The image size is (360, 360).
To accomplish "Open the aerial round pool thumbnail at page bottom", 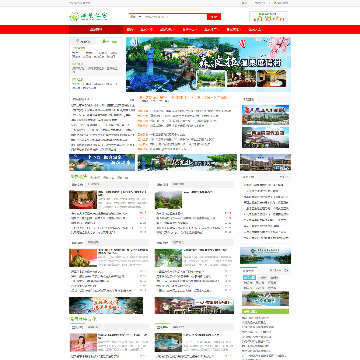I will pos(168,342).
